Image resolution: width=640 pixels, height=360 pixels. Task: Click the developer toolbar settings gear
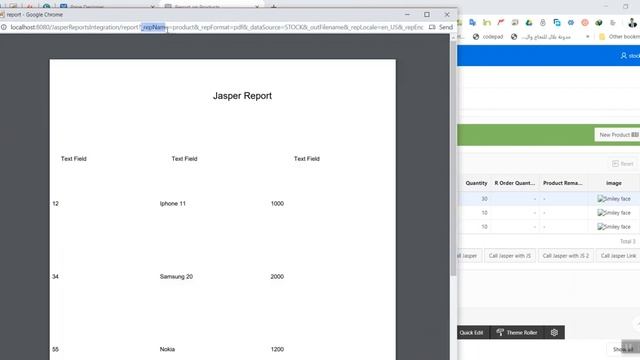tap(554, 333)
